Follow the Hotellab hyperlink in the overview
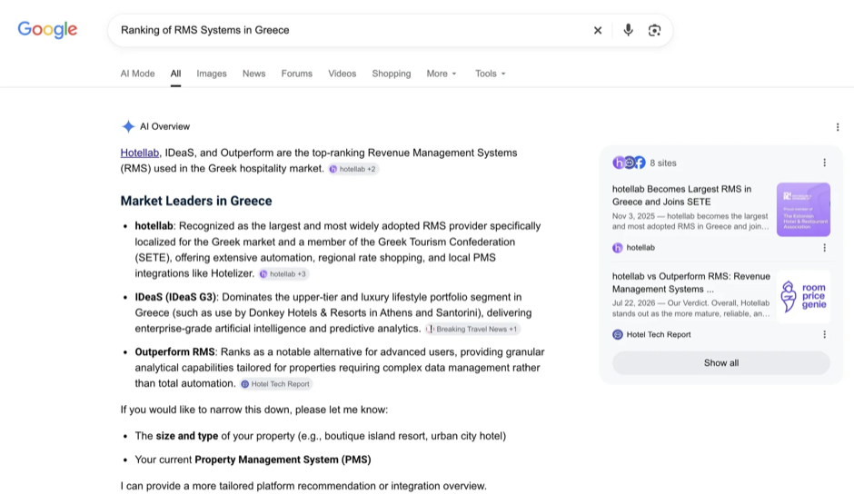Viewport: 854px width, 504px height. (x=139, y=153)
